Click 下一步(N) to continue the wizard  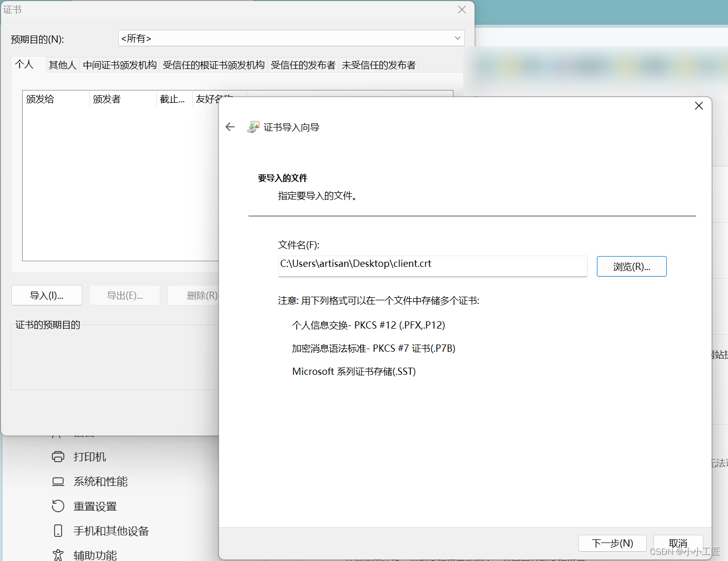tap(612, 543)
